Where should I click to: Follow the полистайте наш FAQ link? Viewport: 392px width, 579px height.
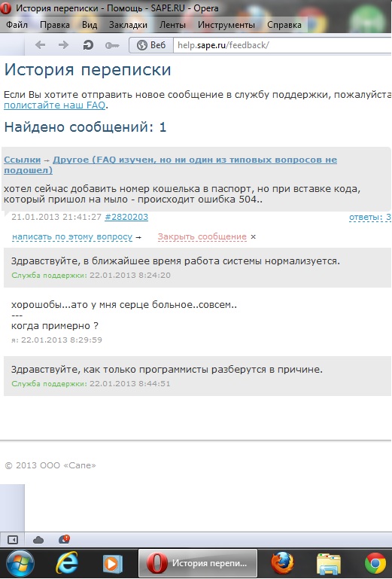[55, 105]
